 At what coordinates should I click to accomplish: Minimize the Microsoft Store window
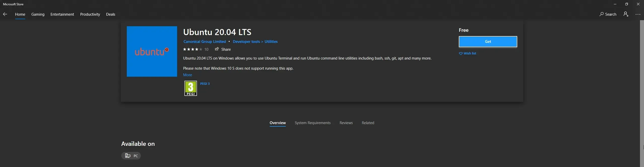coord(615,4)
